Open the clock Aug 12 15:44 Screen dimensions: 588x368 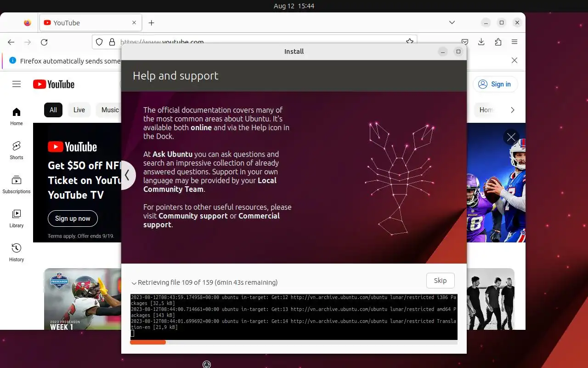(x=294, y=6)
